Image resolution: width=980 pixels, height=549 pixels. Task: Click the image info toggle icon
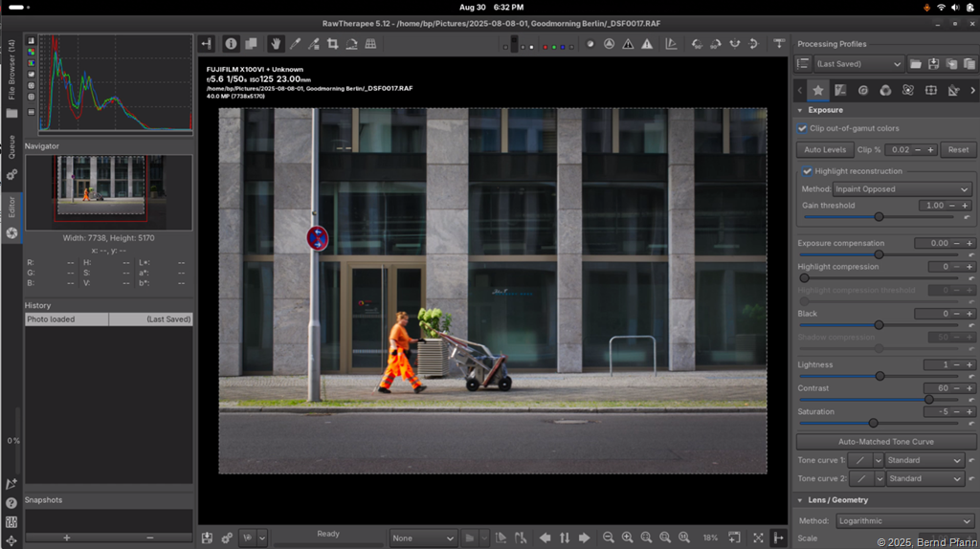tap(231, 44)
